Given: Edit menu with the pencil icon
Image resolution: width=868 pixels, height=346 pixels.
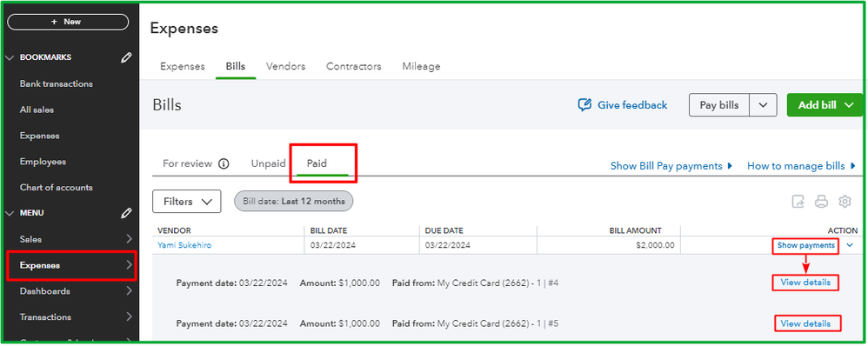Looking at the screenshot, I should 126,213.
